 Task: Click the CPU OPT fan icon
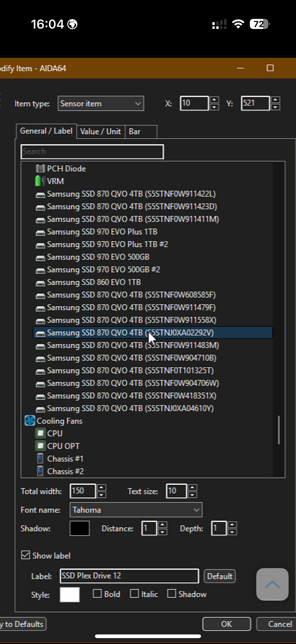point(40,446)
